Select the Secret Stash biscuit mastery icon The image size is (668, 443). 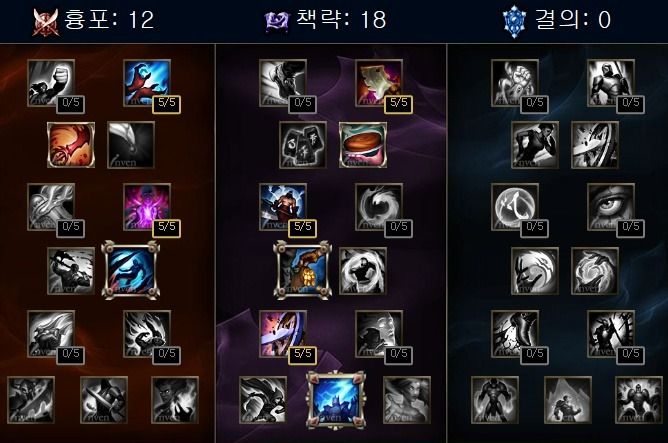click(363, 145)
